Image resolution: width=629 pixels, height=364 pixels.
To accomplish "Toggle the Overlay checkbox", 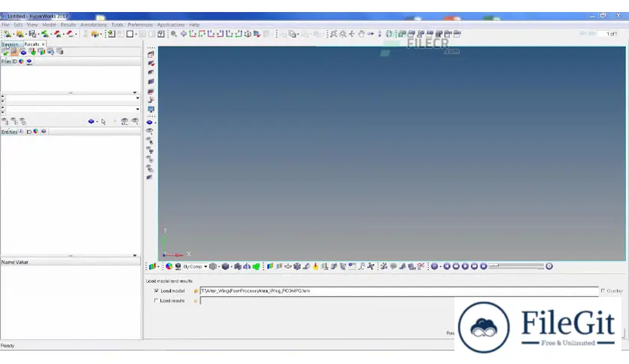I will point(603,290).
